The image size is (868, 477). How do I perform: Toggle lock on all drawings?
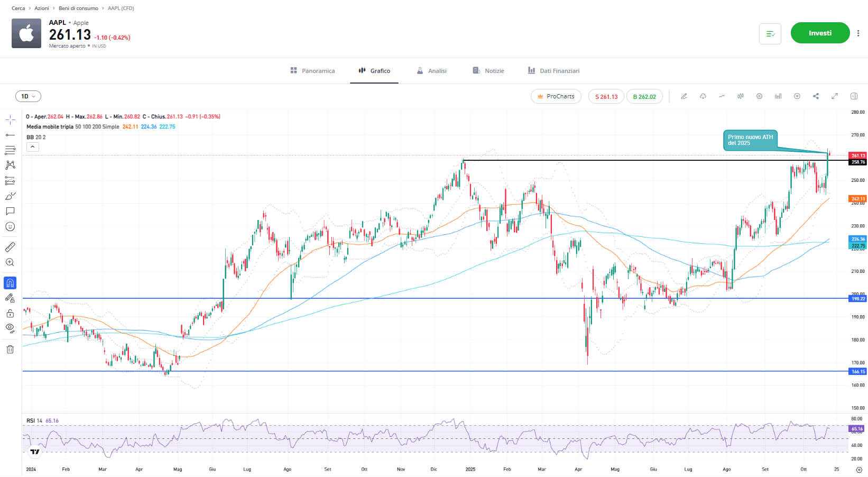point(10,314)
